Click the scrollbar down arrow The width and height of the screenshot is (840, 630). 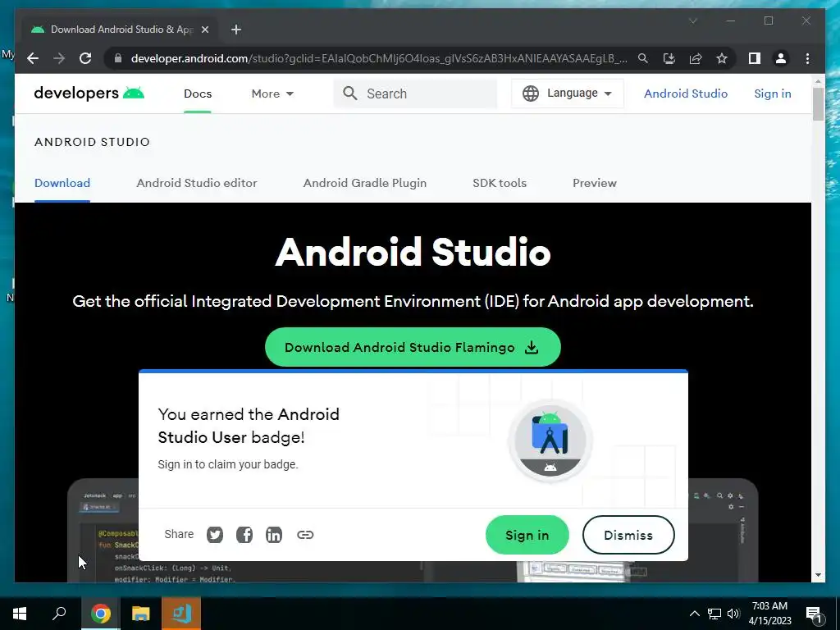click(x=818, y=575)
